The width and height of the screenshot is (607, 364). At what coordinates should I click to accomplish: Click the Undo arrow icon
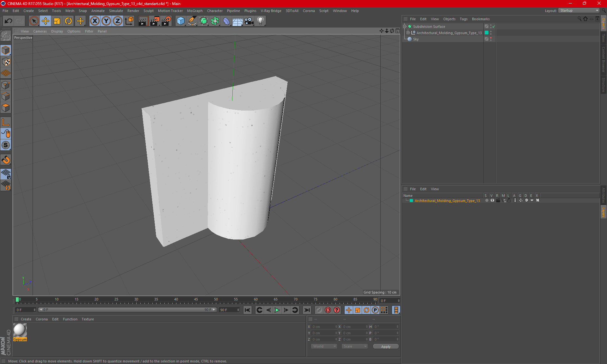click(x=8, y=21)
